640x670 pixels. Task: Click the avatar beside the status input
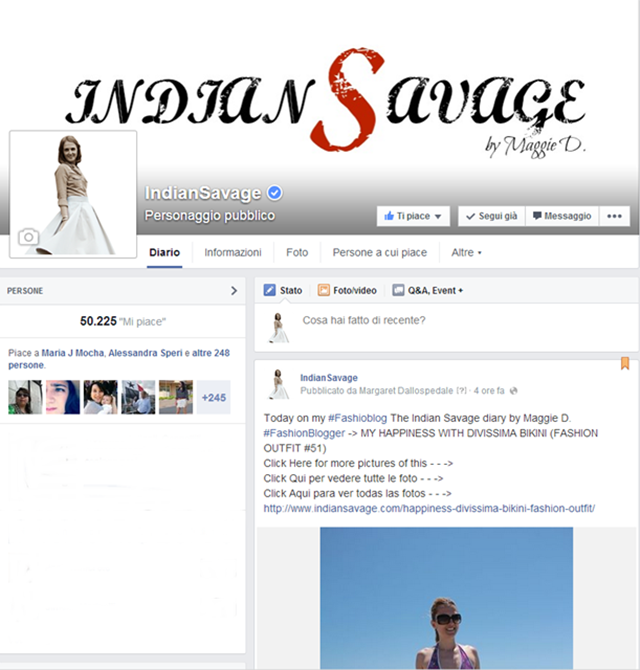point(279,328)
